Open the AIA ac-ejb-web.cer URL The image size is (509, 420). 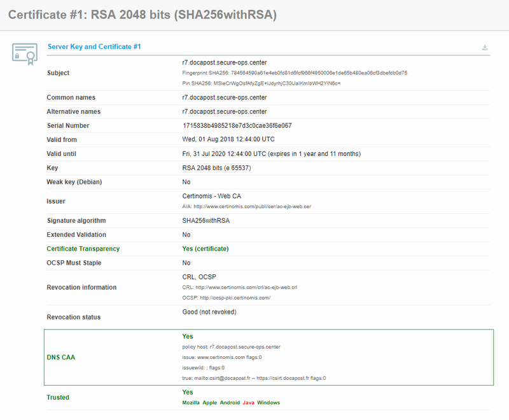pyautogui.click(x=252, y=206)
